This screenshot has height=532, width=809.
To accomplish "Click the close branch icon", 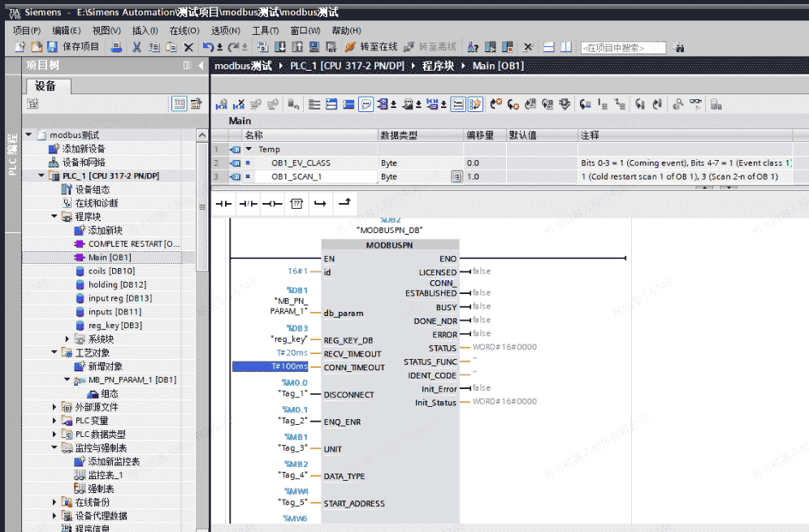I will coord(344,202).
